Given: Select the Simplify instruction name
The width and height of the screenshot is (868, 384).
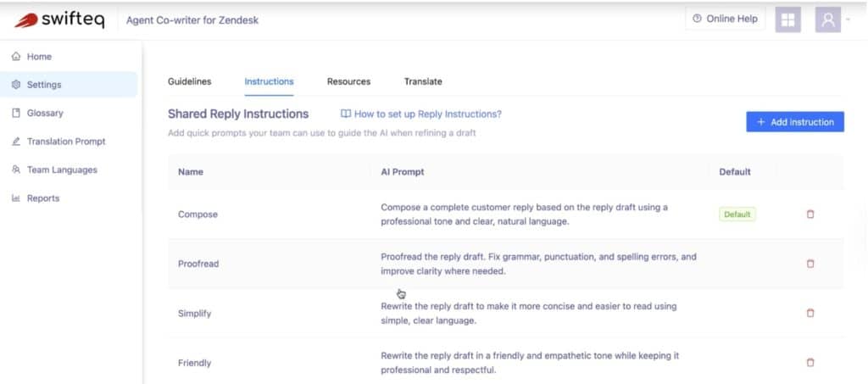Looking at the screenshot, I should [194, 313].
